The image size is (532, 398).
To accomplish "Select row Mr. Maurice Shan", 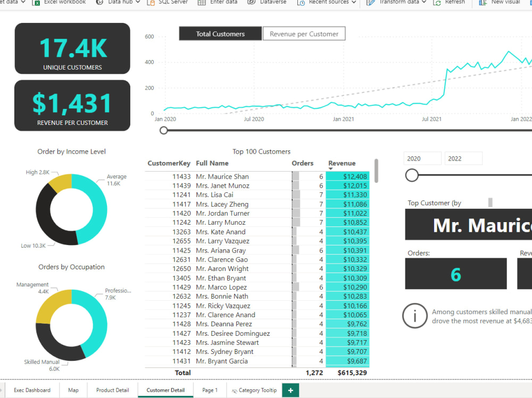I will pyautogui.click(x=257, y=176).
